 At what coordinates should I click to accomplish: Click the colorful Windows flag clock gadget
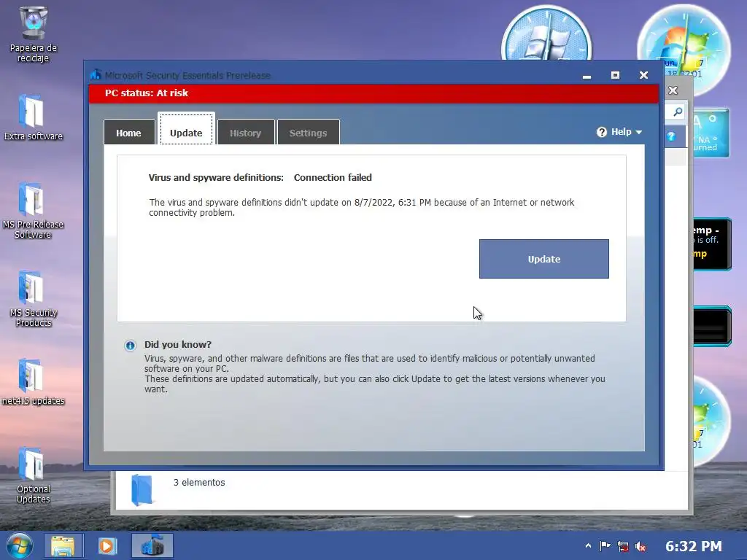[684, 49]
